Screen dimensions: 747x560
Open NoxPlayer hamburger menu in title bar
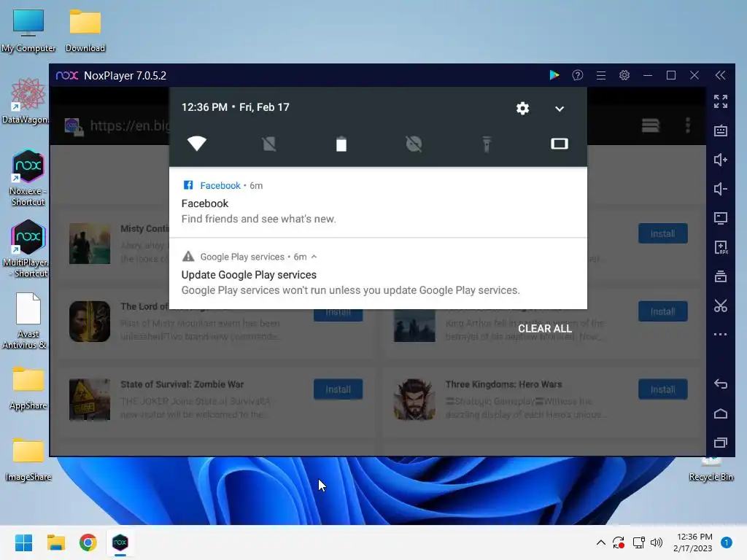click(601, 75)
